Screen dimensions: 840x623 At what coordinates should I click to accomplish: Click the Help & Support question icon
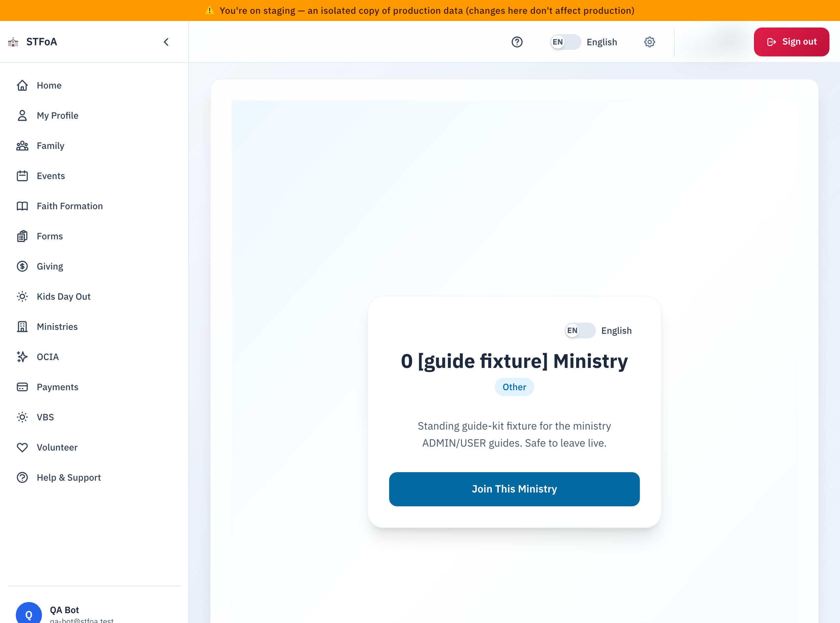[x=22, y=478]
